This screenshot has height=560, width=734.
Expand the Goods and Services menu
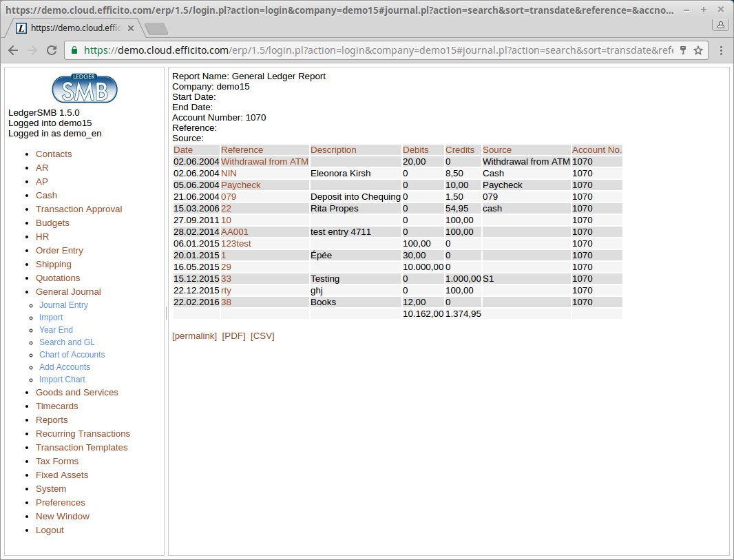(76, 393)
